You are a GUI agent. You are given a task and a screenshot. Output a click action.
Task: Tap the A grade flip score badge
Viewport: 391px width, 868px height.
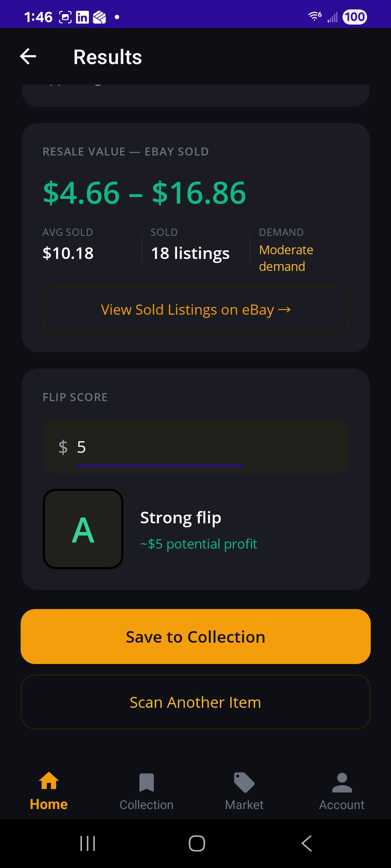click(83, 529)
